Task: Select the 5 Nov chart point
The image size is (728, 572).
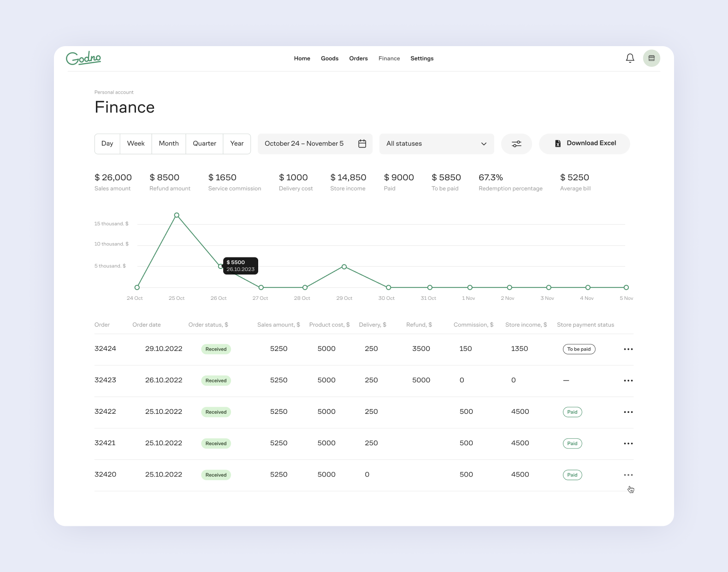Action: [x=626, y=287]
